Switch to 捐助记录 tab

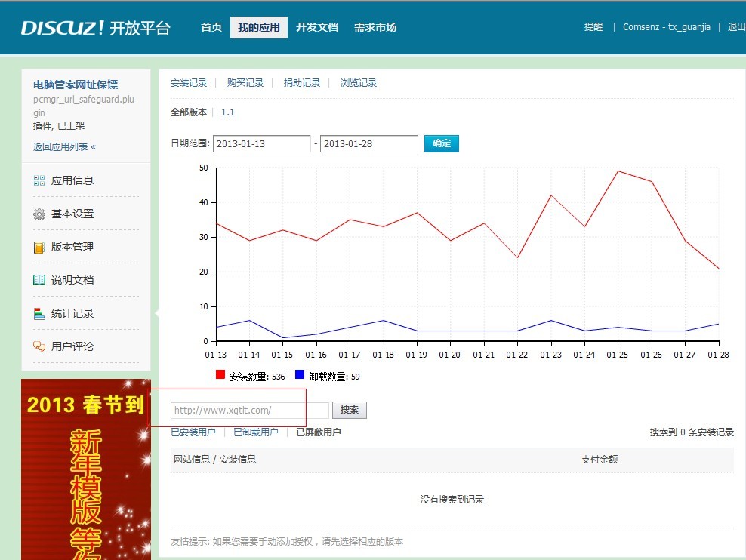pyautogui.click(x=302, y=83)
